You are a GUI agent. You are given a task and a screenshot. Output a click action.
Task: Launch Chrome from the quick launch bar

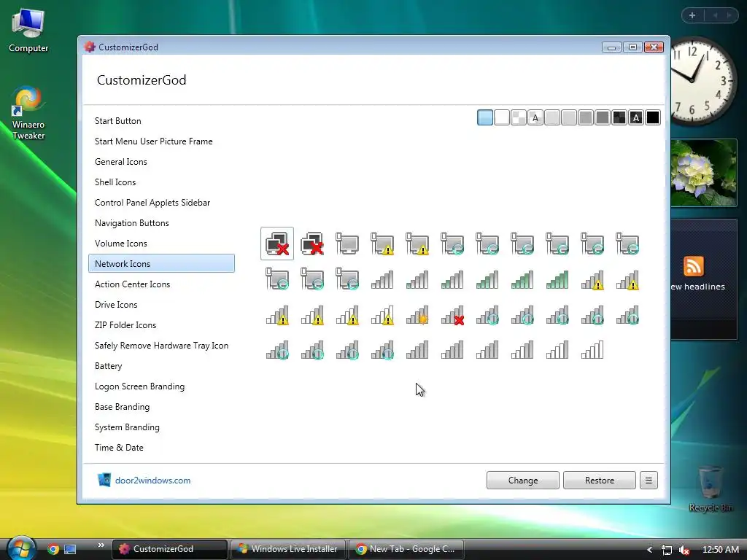click(53, 549)
